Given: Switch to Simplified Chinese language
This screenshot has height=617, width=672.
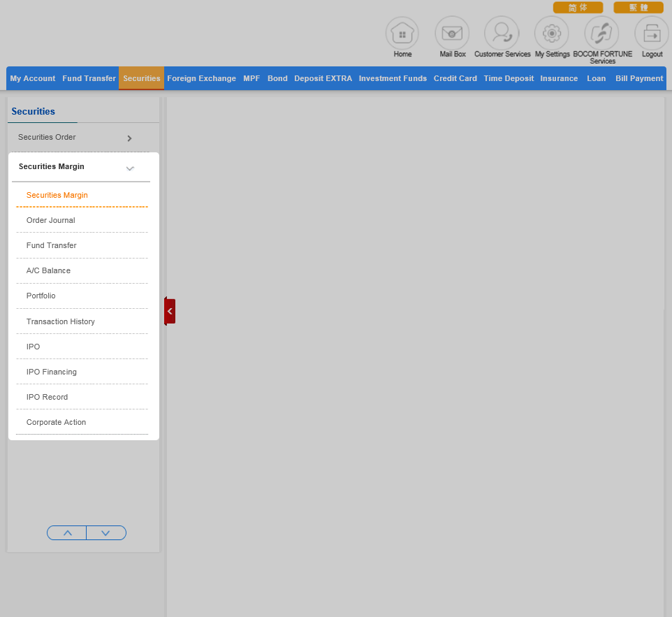Looking at the screenshot, I should pyautogui.click(x=578, y=8).
